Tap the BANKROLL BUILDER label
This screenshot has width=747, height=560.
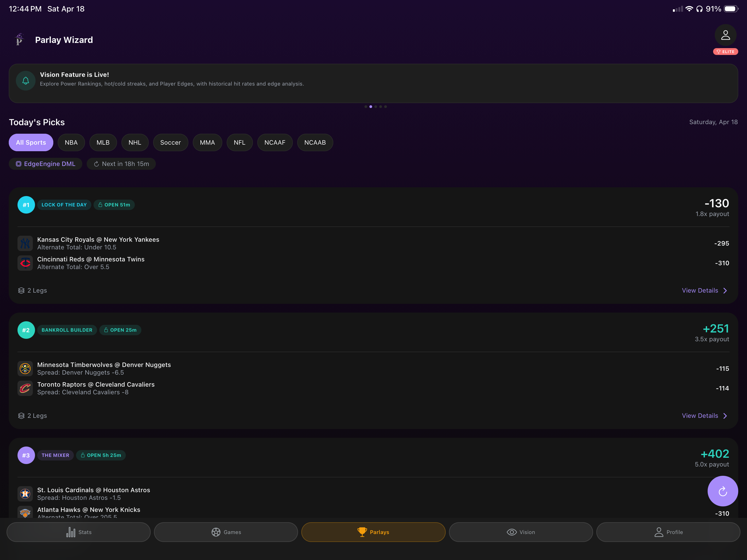coord(67,330)
